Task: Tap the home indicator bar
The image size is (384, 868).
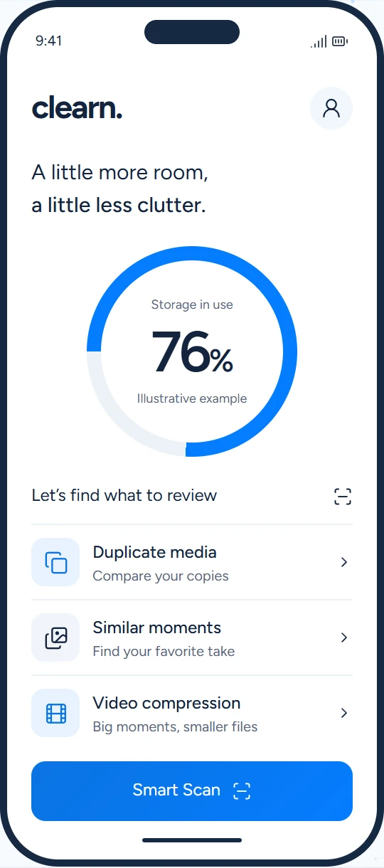Action: coord(192,840)
